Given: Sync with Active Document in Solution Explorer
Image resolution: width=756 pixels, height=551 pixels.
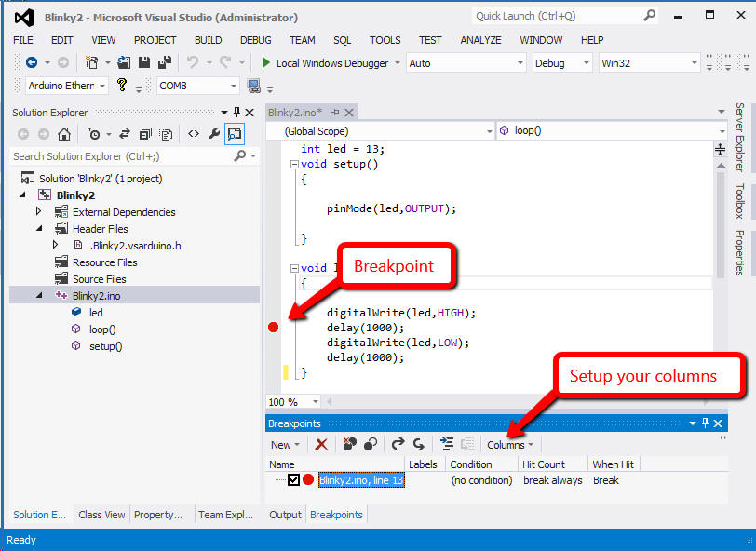Looking at the screenshot, I should click(125, 134).
